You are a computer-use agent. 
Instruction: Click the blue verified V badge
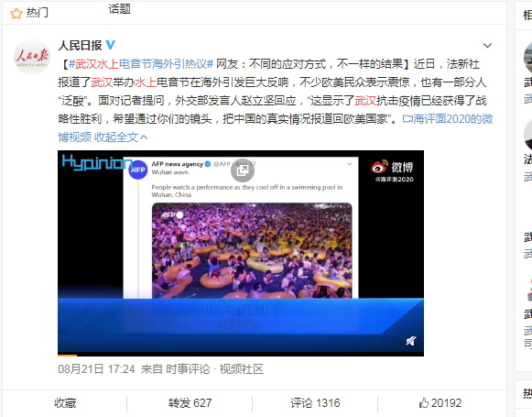[x=110, y=45]
